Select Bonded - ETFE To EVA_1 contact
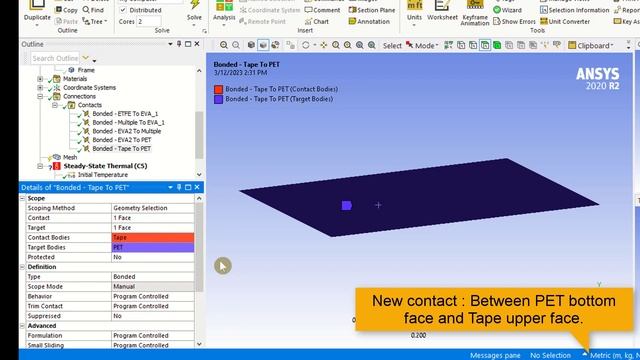This screenshot has height=360, width=640. pos(125,113)
